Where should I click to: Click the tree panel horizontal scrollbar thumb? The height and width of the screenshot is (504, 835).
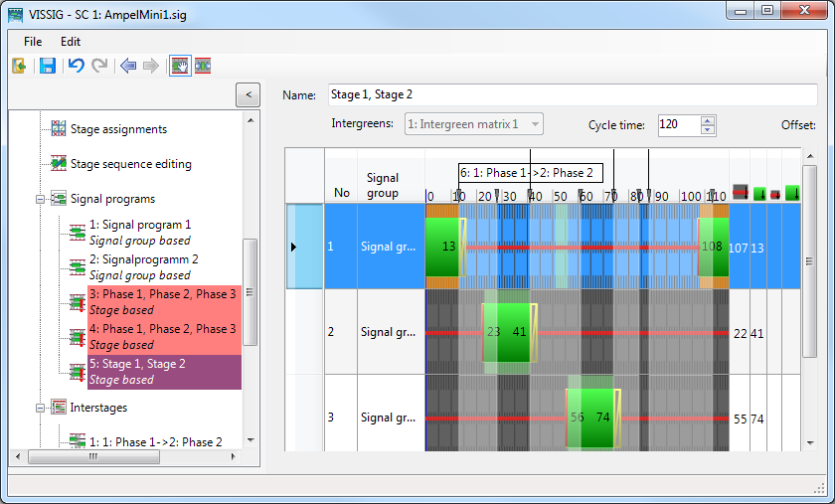point(119,457)
